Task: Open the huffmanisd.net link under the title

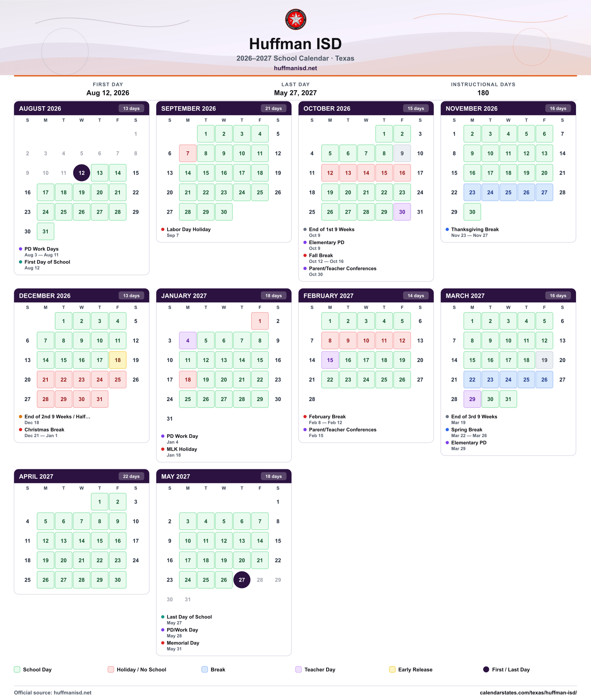Action: [295, 68]
